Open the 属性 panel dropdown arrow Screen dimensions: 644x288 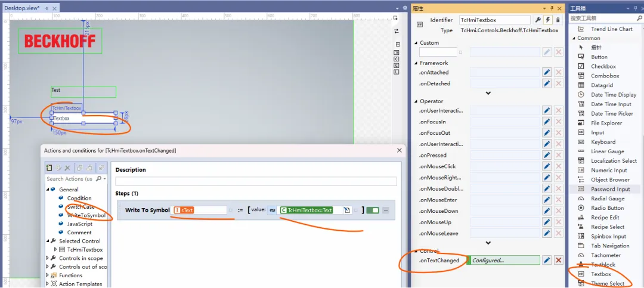[544, 8]
